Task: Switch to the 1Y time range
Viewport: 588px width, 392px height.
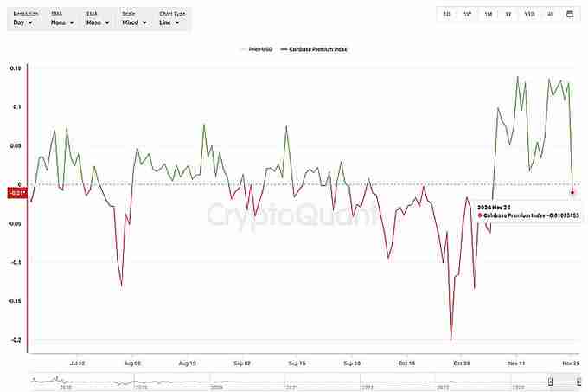Action: pos(508,14)
